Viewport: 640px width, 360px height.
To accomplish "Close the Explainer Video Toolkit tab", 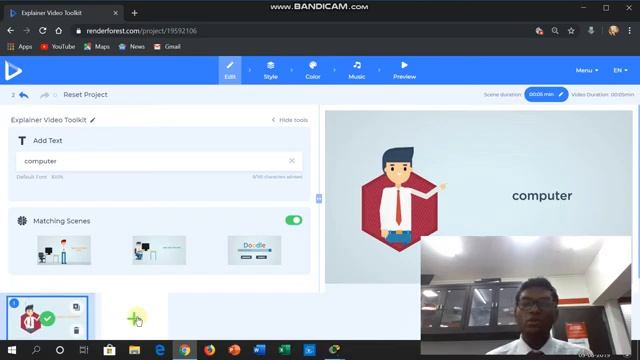I will click(116, 13).
